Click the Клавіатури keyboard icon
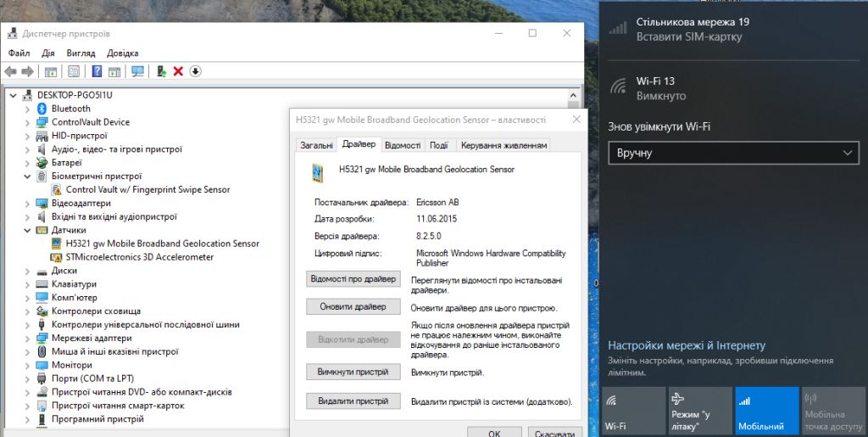868x437 pixels. 42,284
